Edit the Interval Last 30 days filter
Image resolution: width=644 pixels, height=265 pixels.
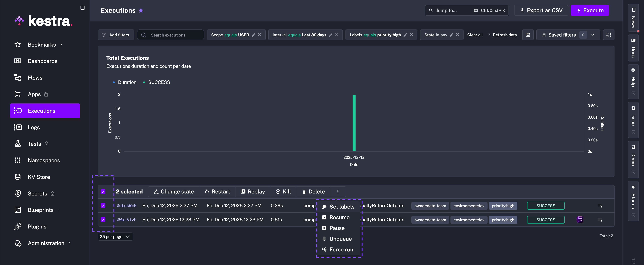point(331,35)
